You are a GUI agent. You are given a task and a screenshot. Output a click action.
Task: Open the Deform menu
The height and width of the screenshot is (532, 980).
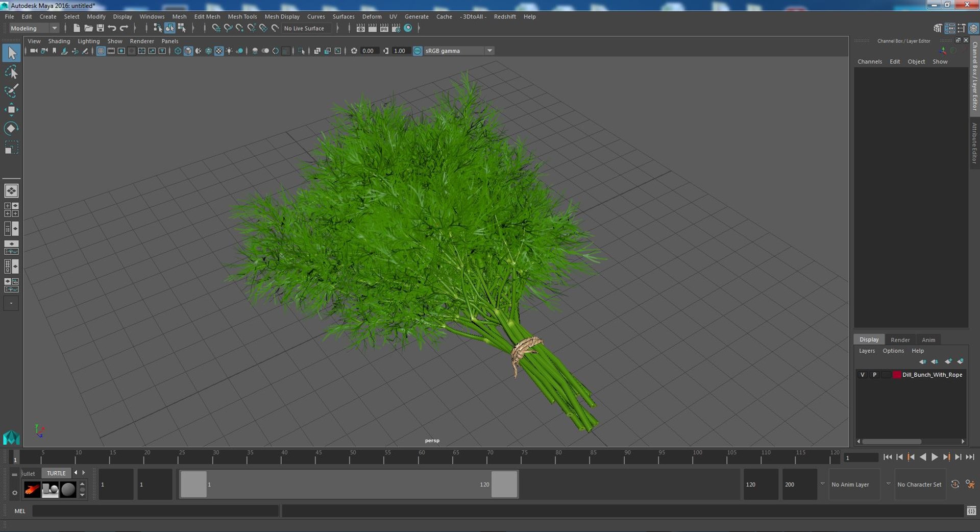click(372, 16)
